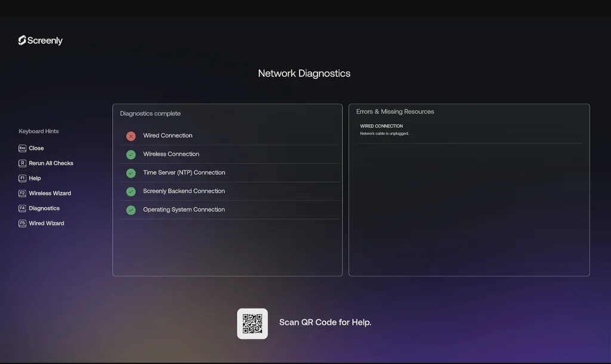
Task: Click green check for Time Server (NTP)
Action: coord(131,173)
